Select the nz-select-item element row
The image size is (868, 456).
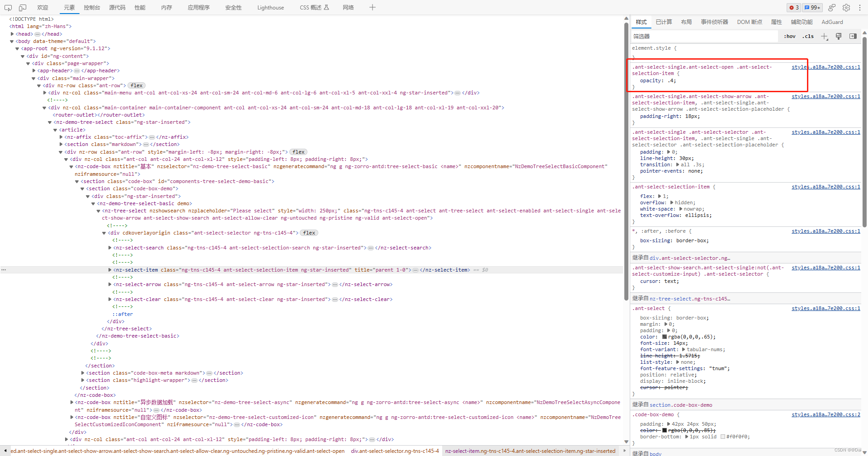coord(312,270)
